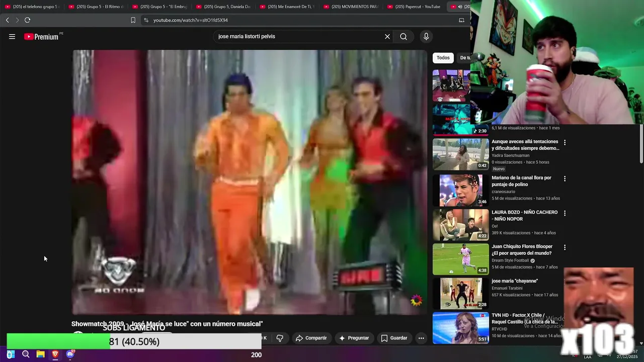The image size is (644, 362).
Task: Open more actions ellipsis under the video
Action: pyautogui.click(x=421, y=338)
